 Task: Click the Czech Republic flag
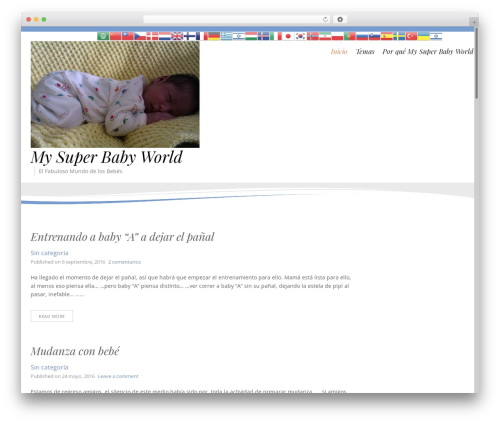point(140,36)
